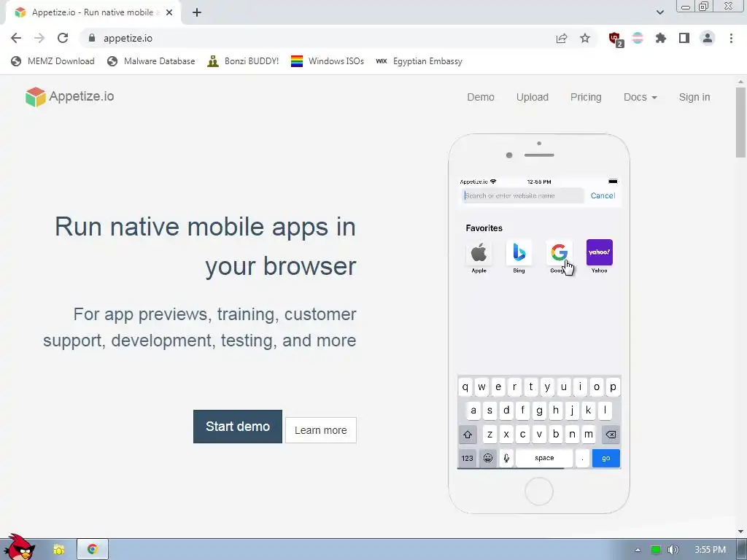Open the file explorer taskbar icon

click(59, 550)
